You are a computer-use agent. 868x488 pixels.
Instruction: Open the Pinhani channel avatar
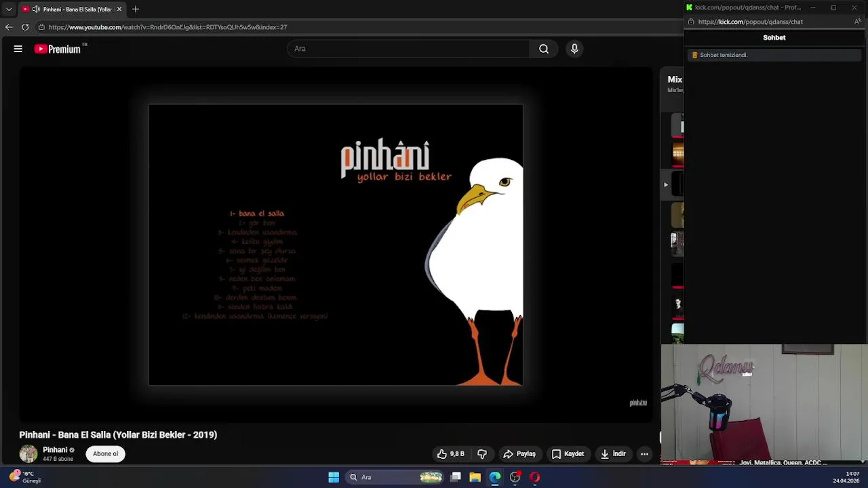(28, 454)
